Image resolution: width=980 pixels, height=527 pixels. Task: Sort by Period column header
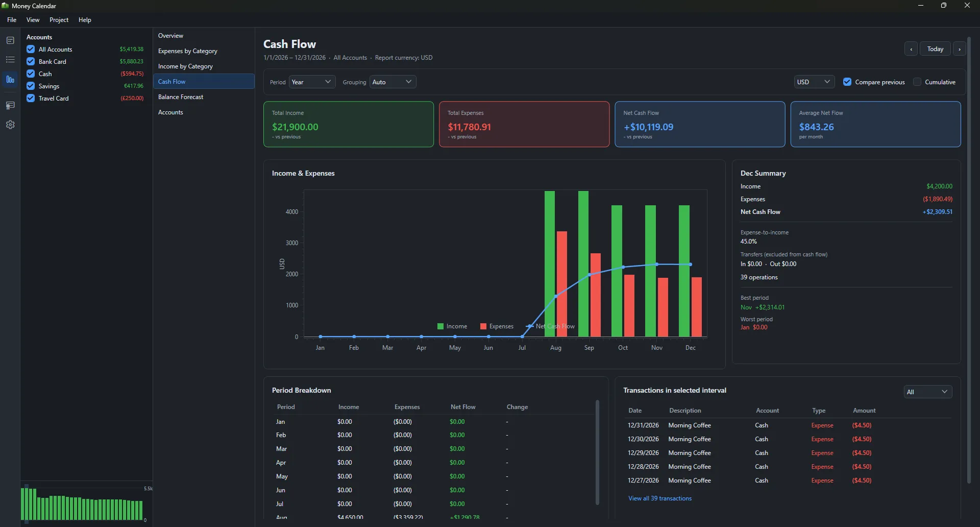(x=286, y=407)
